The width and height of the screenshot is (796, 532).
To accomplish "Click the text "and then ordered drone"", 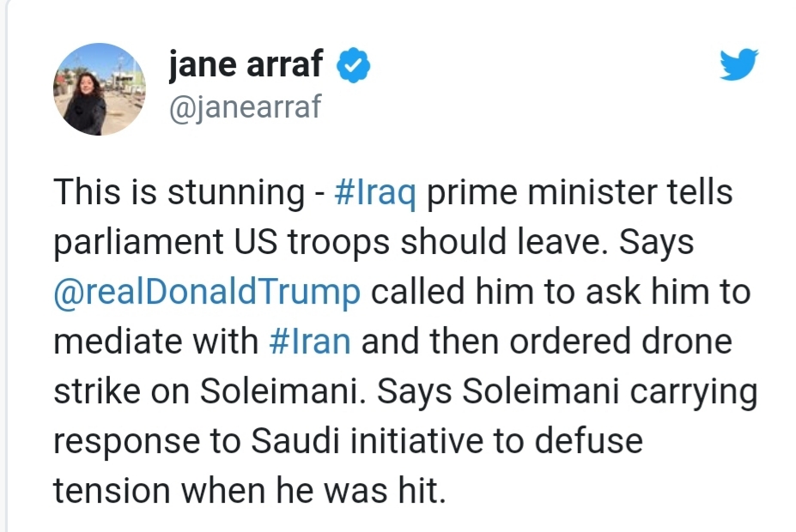I will coord(547,342).
